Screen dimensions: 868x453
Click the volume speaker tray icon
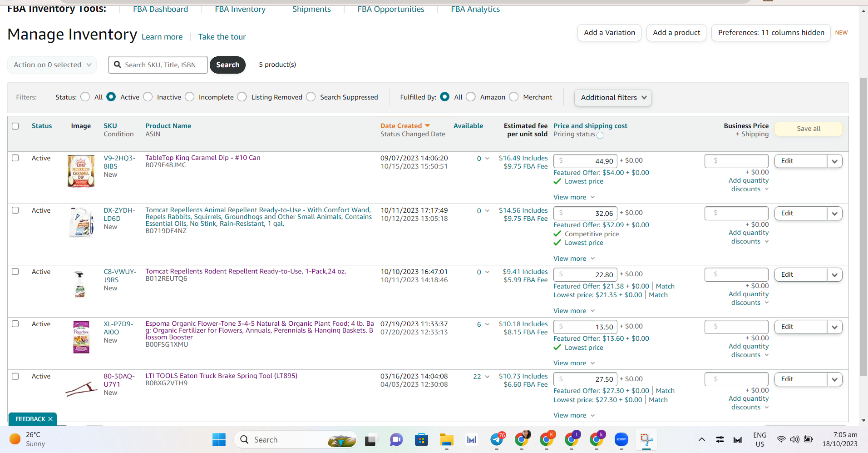[x=794, y=439]
